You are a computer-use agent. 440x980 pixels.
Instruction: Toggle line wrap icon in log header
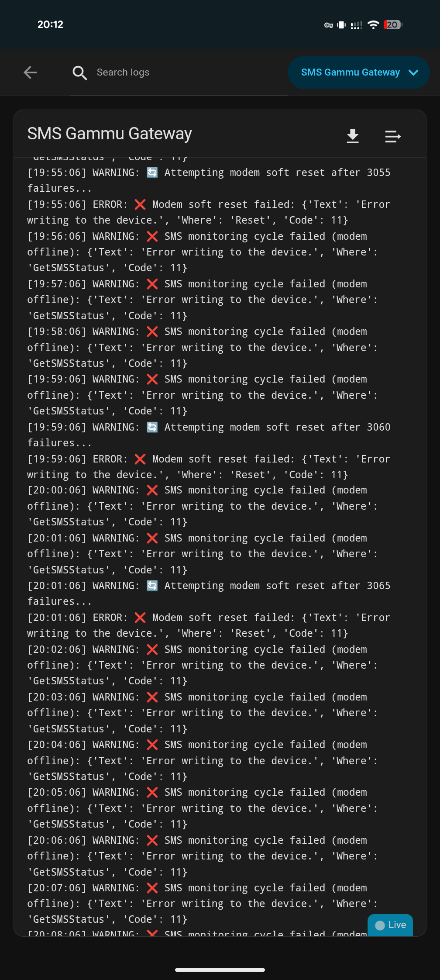[393, 136]
